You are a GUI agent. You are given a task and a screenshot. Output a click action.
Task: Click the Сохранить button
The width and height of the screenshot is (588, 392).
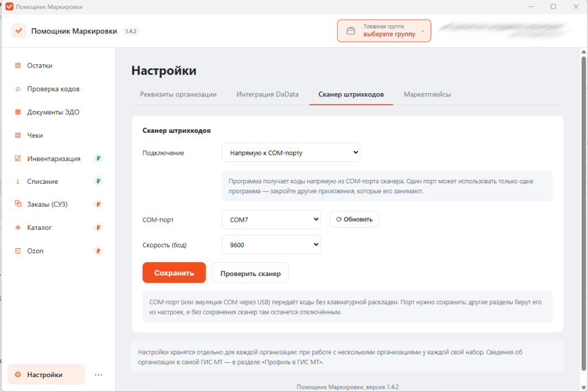click(174, 272)
